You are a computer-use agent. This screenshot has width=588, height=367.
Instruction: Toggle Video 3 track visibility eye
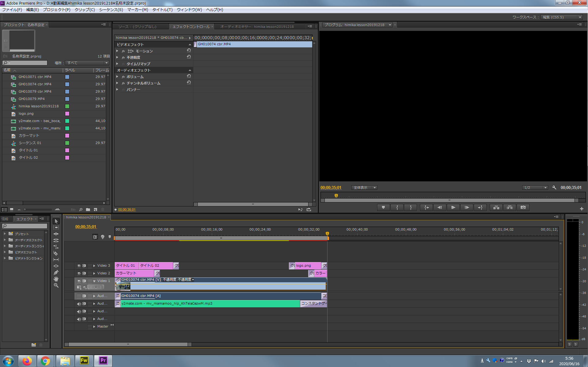79,266
